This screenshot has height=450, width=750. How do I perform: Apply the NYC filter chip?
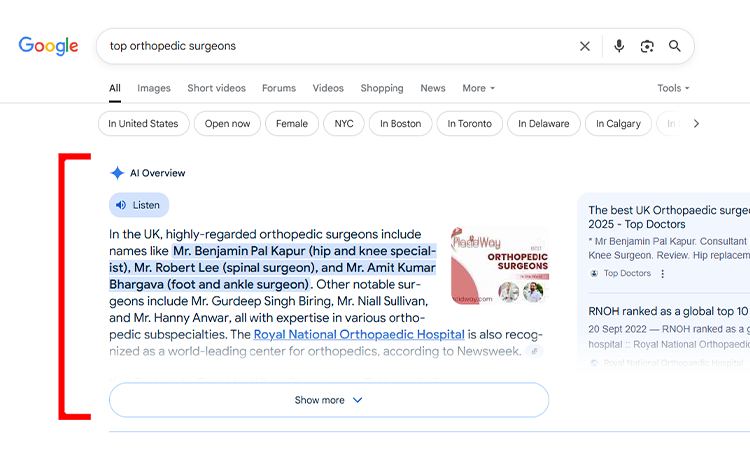pos(344,123)
